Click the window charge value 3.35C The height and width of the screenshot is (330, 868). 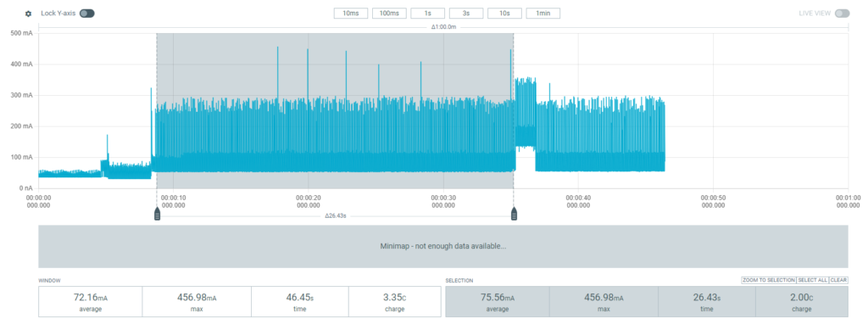coord(395,297)
